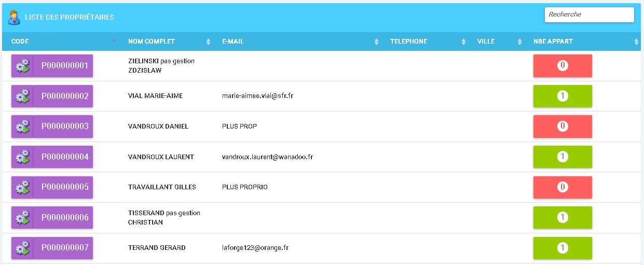Screen dimensions: 644x265
Task: Click the red 0 badge for Vandroux Daniel
Action: pyautogui.click(x=563, y=127)
